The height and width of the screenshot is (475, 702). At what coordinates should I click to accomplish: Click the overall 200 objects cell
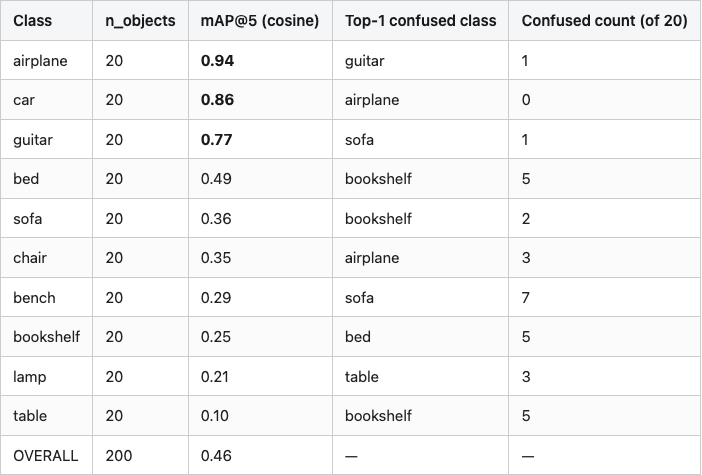[119, 456]
